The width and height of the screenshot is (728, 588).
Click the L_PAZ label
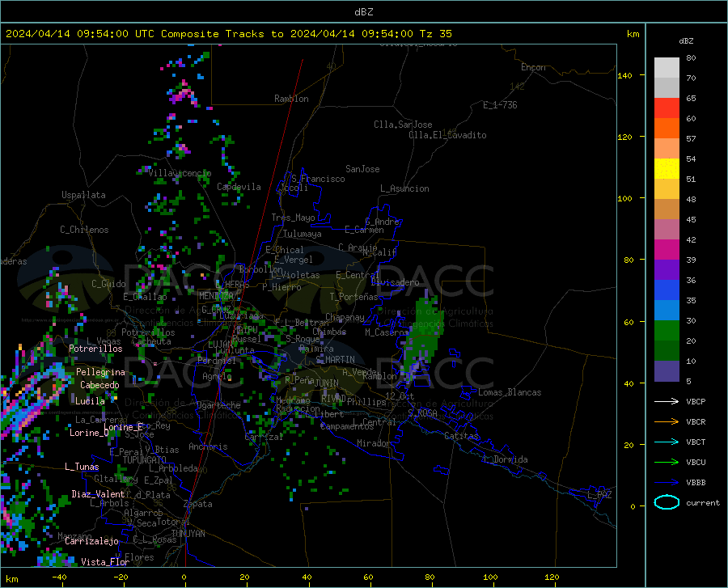pyautogui.click(x=599, y=495)
